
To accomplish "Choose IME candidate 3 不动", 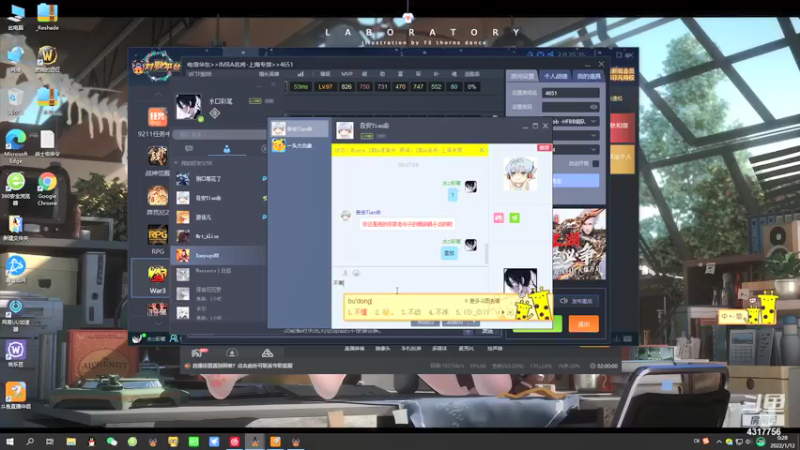I will (411, 312).
